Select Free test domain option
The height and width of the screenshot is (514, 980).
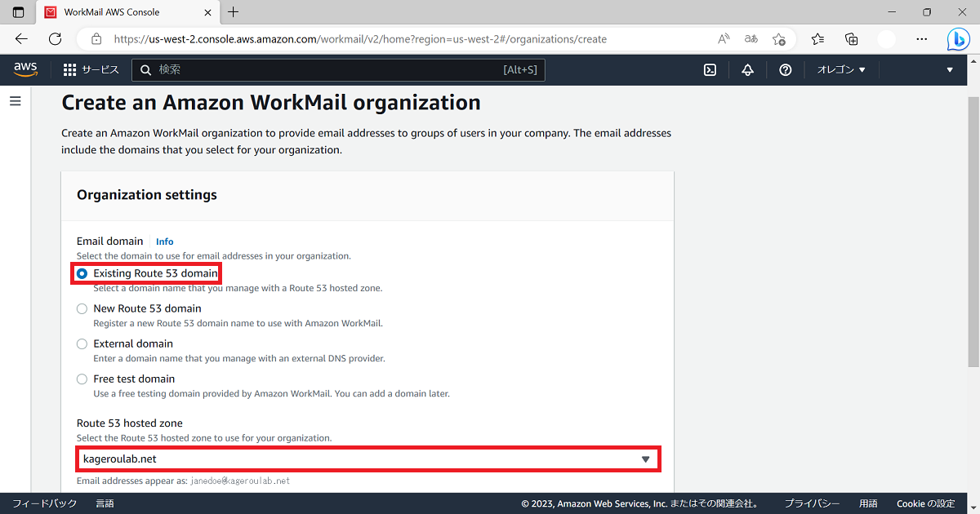tap(82, 379)
